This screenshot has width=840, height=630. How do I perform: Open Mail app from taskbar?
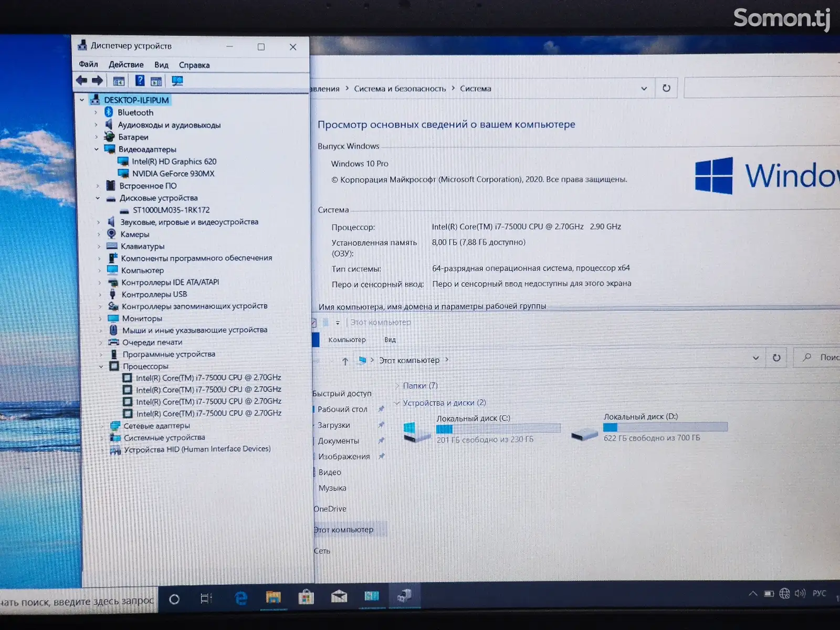(x=339, y=596)
